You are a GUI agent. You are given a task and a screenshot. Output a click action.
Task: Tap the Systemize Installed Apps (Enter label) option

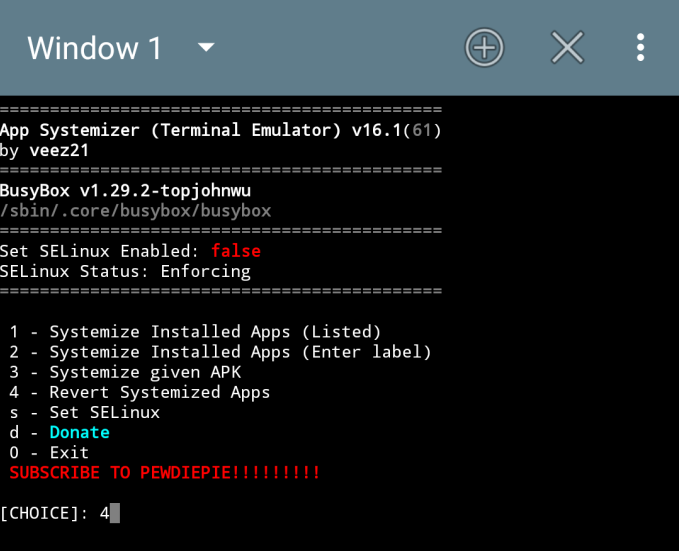[x=220, y=352]
